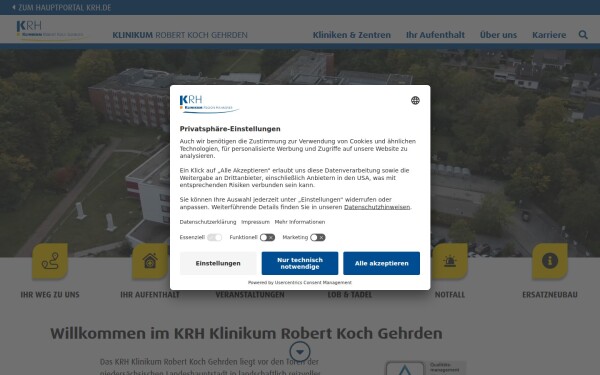Open the Datenschutzerklärung link
600x375 pixels.
pyautogui.click(x=208, y=222)
